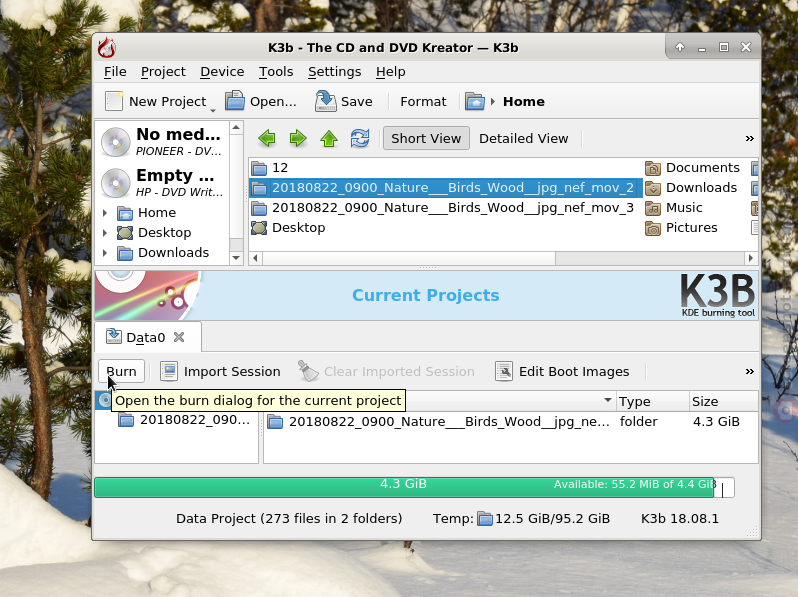Click breadcrumb arrow before Home
Image resolution: width=798 pixels, height=597 pixels.
(493, 101)
